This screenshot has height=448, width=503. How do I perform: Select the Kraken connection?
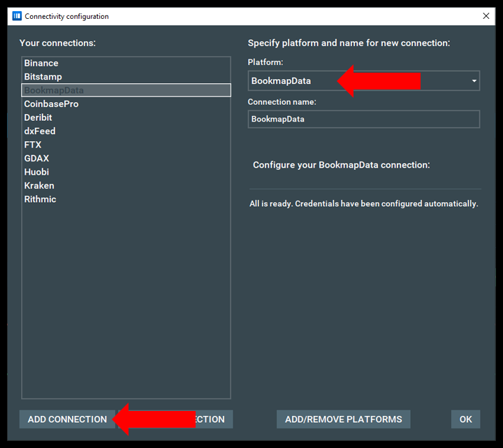point(126,185)
